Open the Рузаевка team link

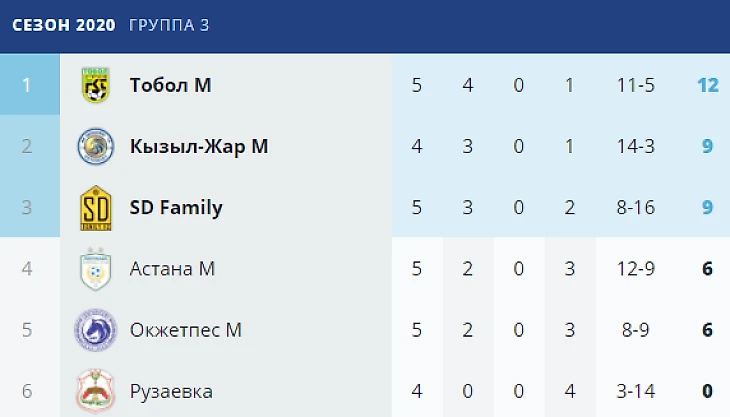[x=171, y=391]
